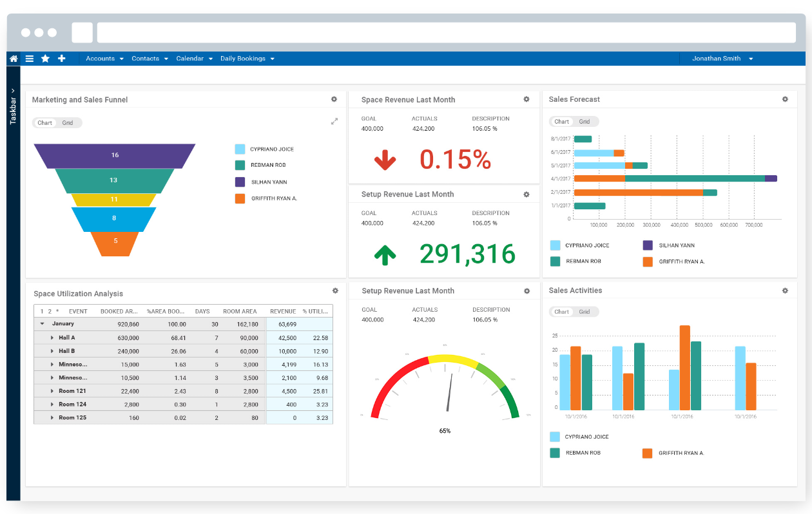Click the Silhan Yann purple legend swatch in Sales Forecast
This screenshot has width=812, height=514.
pyautogui.click(x=648, y=245)
